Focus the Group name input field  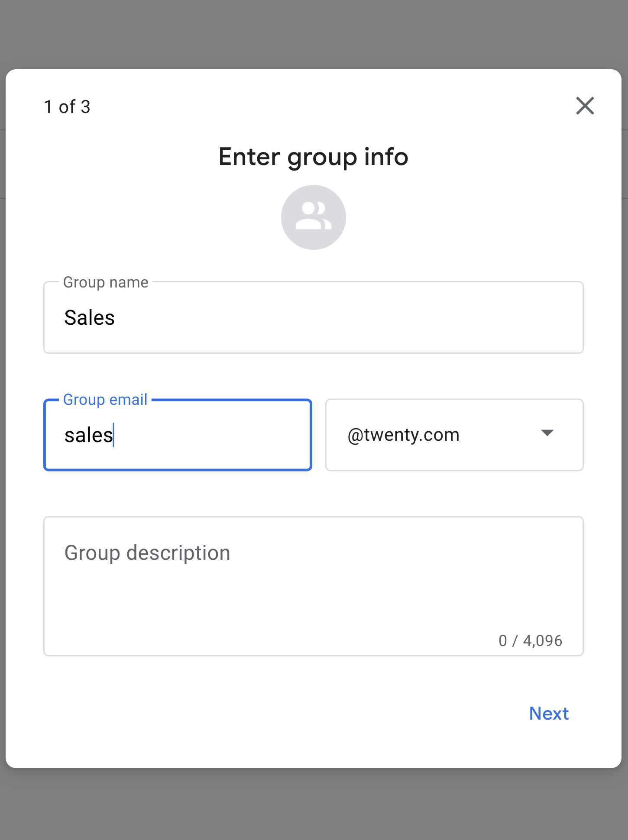(314, 317)
